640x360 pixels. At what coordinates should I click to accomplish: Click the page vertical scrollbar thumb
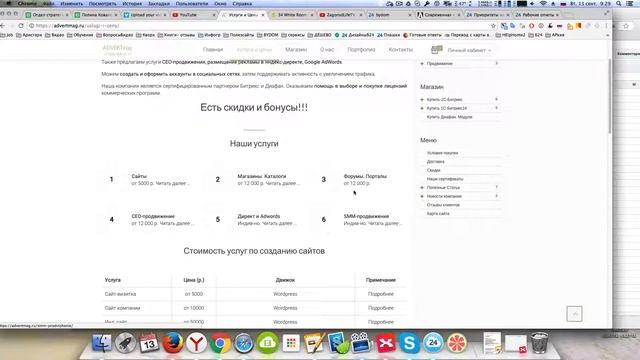(610, 96)
